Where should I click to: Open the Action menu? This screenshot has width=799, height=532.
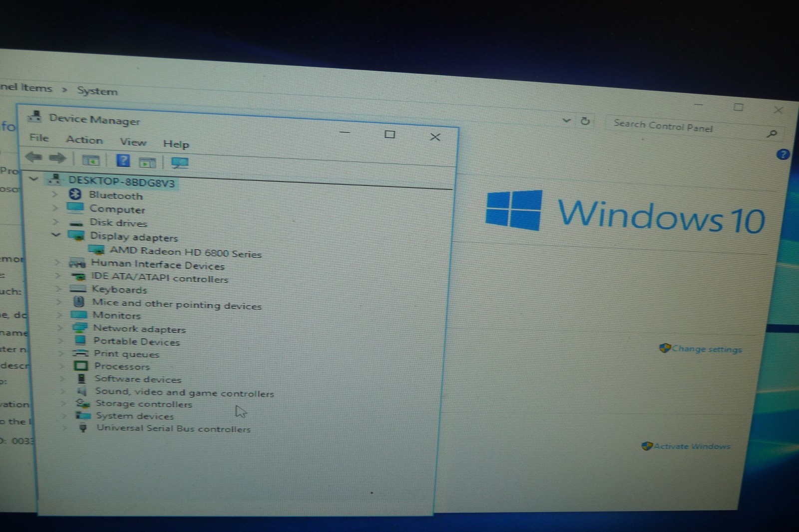(x=84, y=139)
